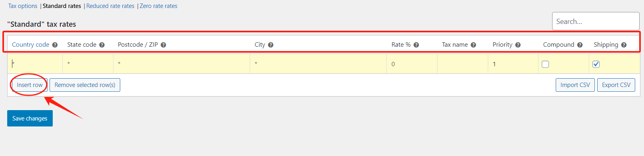Click help icon beside Compound header
The height and width of the screenshot is (156, 644).
580,45
